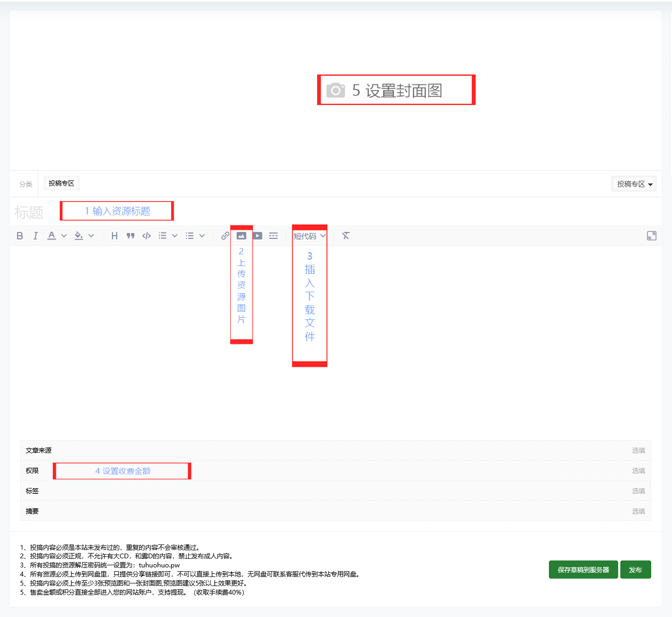Toggle bold text formatting

tap(20, 236)
